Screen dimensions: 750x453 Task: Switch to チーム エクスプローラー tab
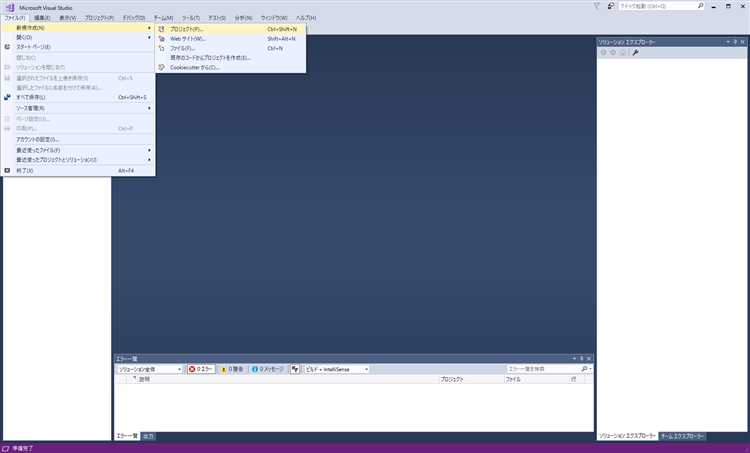click(682, 436)
